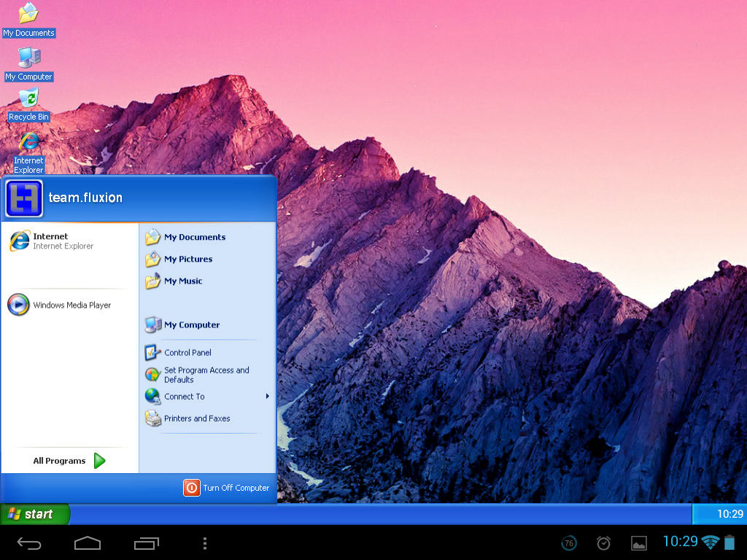Tap the Android status bar clock
Image resolution: width=747 pixels, height=560 pixels.
coord(681,542)
